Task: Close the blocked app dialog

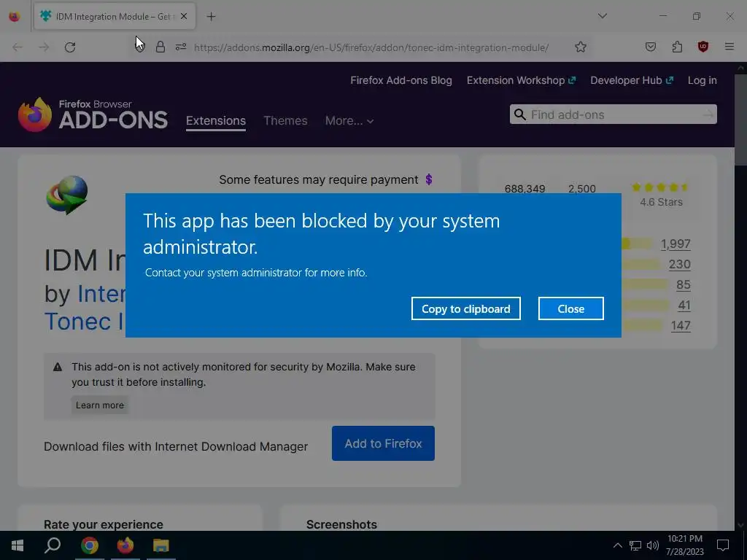Action: coord(570,308)
